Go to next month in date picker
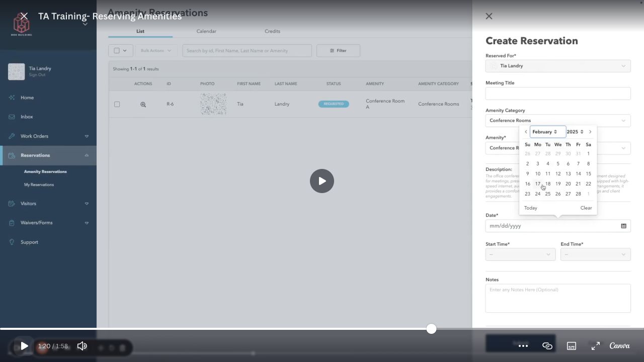This screenshot has width=644, height=362. click(x=590, y=132)
